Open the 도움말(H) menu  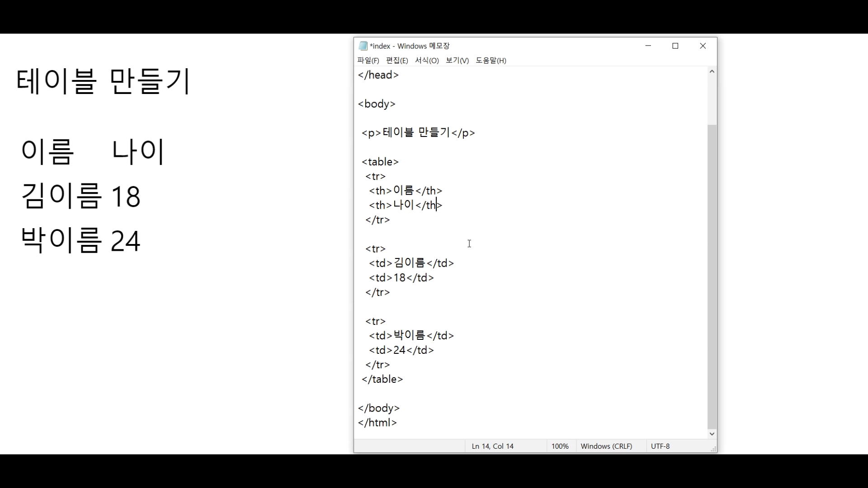[x=491, y=61]
